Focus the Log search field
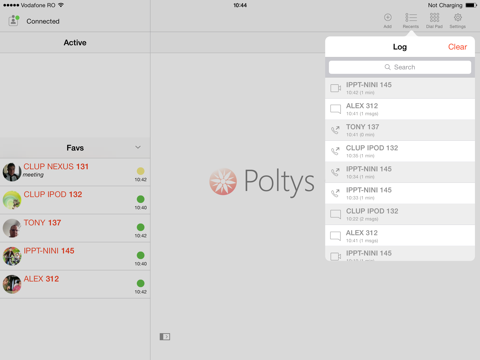Image resolution: width=480 pixels, height=360 pixels. click(400, 67)
